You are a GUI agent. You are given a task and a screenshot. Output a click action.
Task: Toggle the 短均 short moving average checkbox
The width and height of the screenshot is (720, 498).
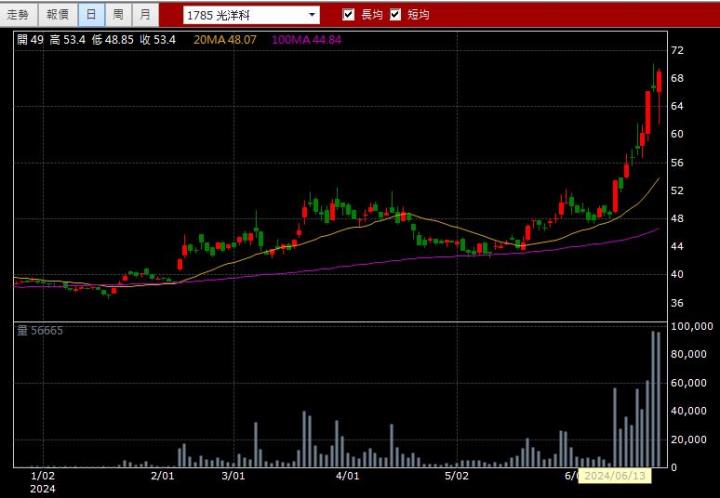[395, 15]
